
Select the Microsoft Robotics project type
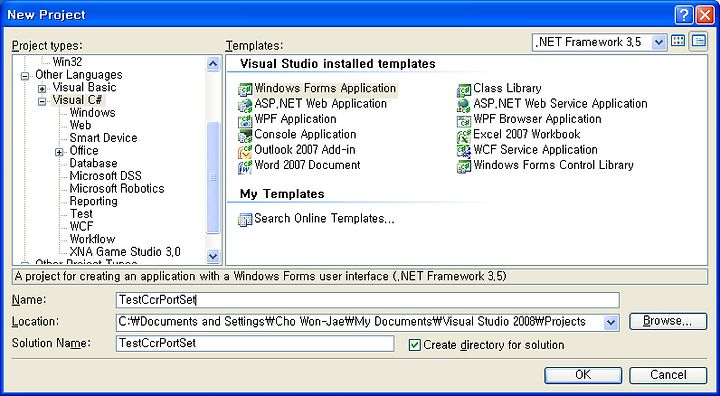pos(117,188)
